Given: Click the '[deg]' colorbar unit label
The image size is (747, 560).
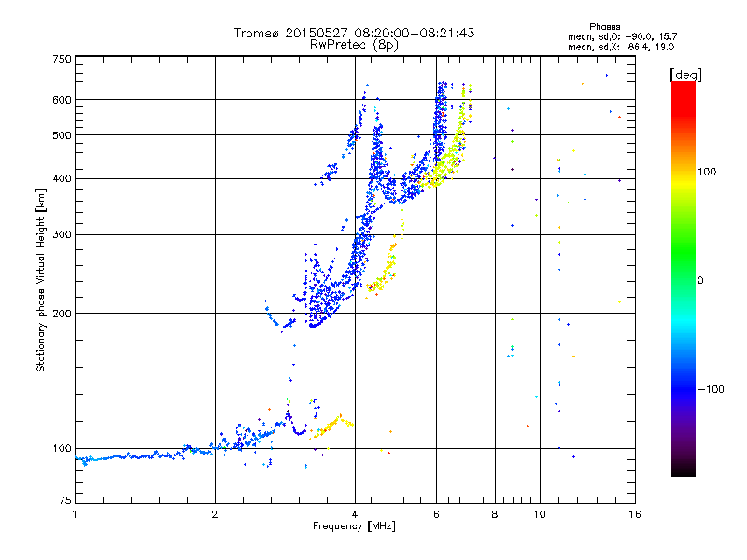Looking at the screenshot, I should (x=685, y=75).
